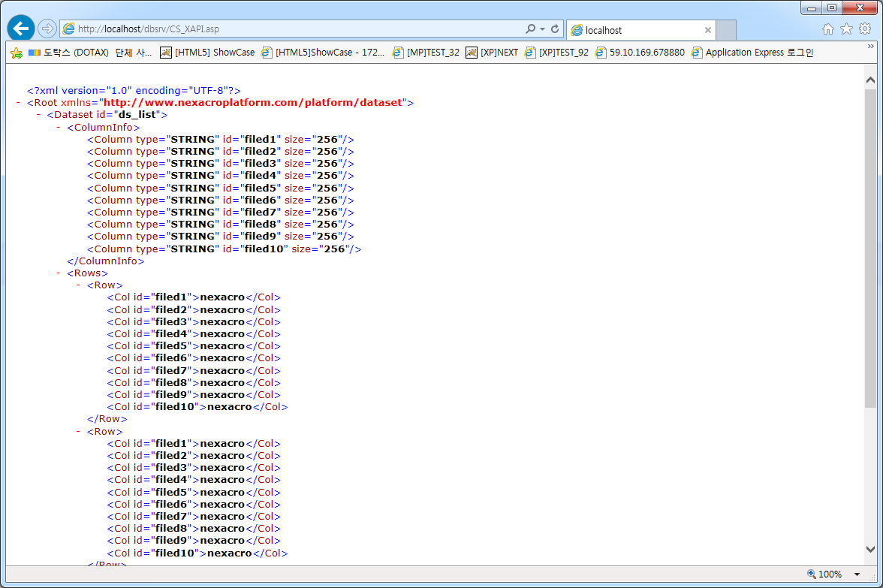This screenshot has width=883, height=588.
Task: Open the address bar search dropdown arrow
Action: tap(542, 29)
